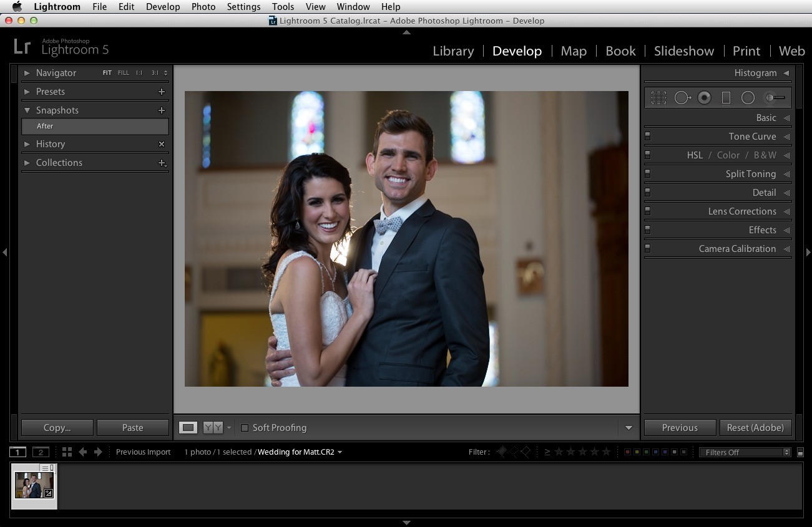
Task: Collapse the Snapshots panel
Action: 27,110
